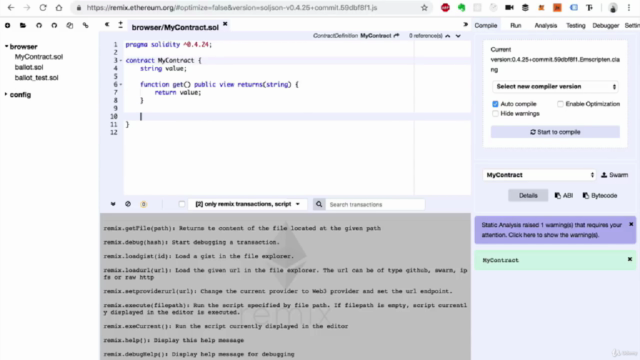Clear the console with the circle-slash icon
640x360 pixels.
coord(128,204)
